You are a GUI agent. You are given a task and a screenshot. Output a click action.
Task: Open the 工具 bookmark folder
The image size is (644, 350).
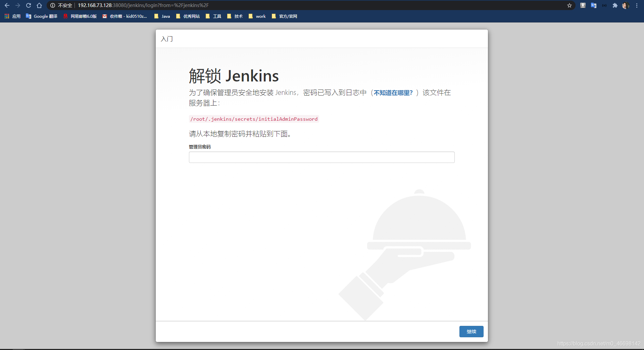coord(213,16)
